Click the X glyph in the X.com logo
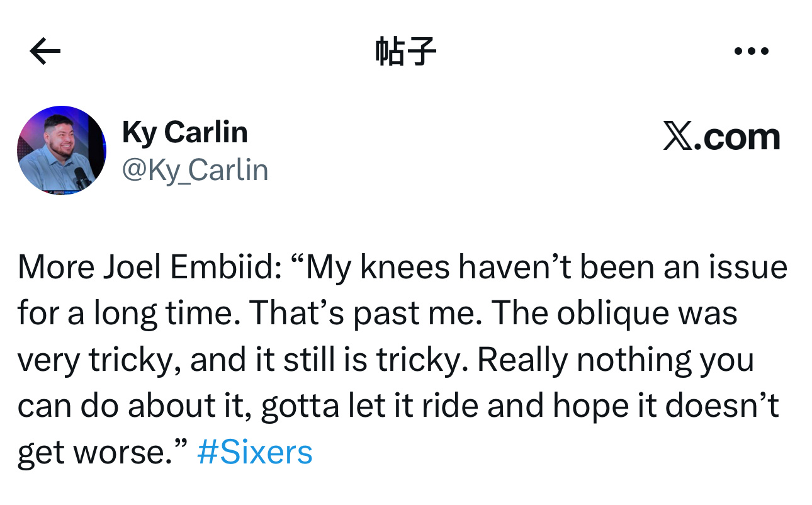 pos(677,137)
